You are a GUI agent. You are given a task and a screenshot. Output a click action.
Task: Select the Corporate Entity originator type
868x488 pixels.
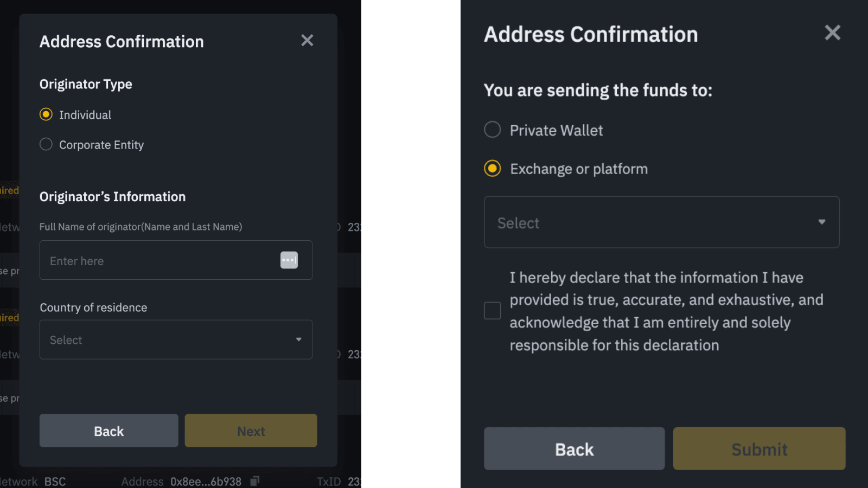[x=46, y=144]
